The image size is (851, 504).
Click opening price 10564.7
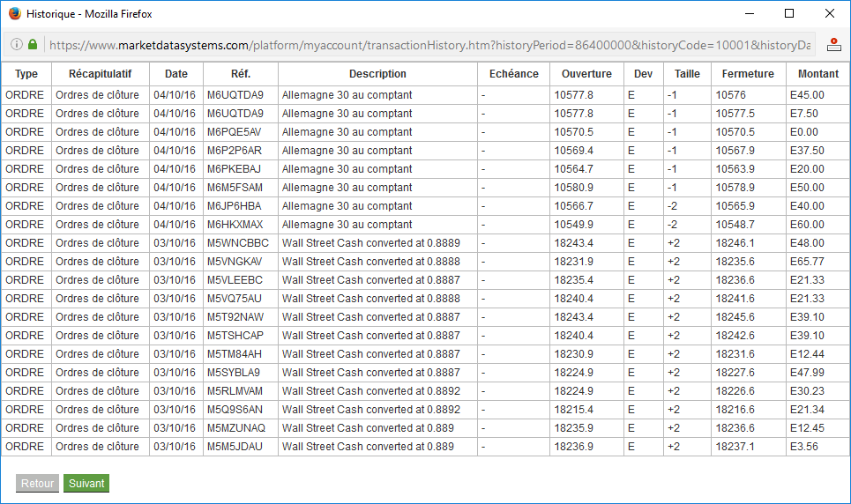pos(574,168)
